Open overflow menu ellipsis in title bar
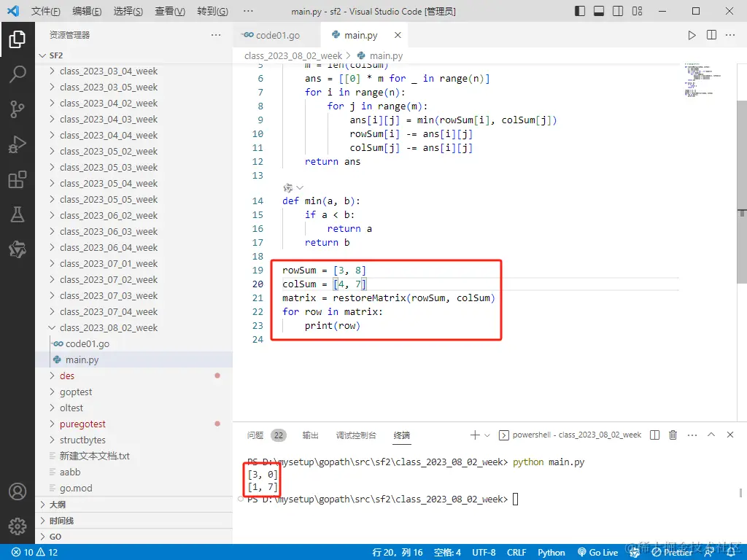The height and width of the screenshot is (560, 747). pyautogui.click(x=248, y=11)
